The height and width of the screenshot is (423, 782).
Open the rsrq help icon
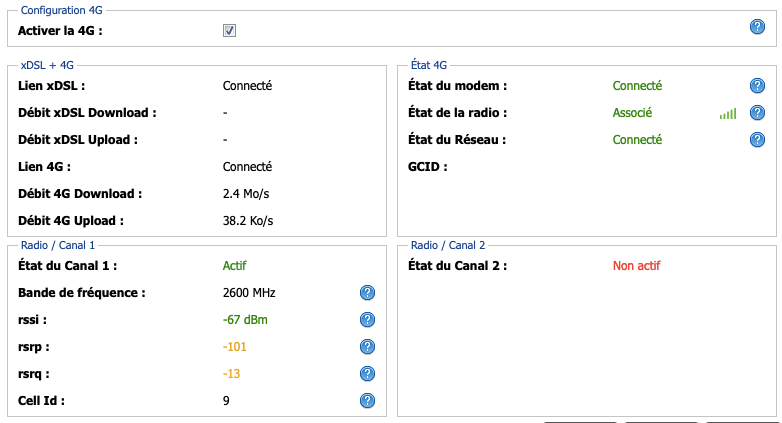pyautogui.click(x=367, y=374)
